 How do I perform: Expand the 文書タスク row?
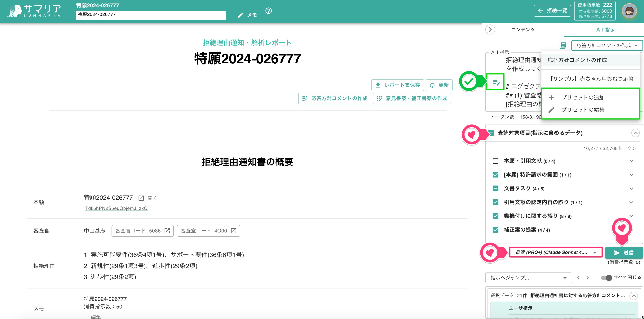click(x=631, y=188)
